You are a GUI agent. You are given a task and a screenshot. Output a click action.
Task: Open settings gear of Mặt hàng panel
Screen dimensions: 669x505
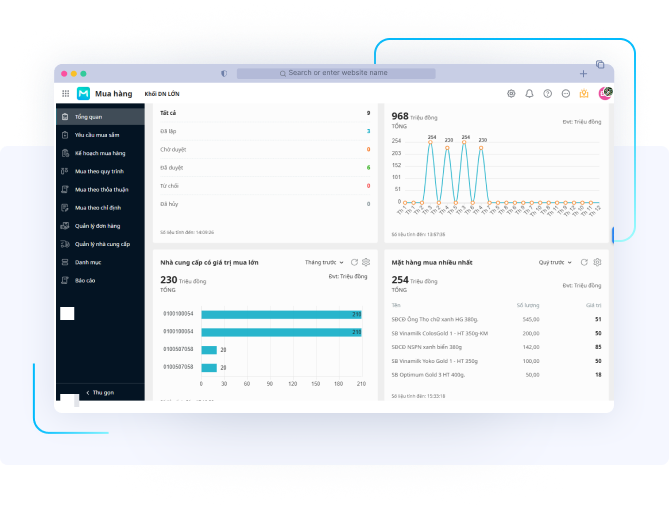[597, 262]
